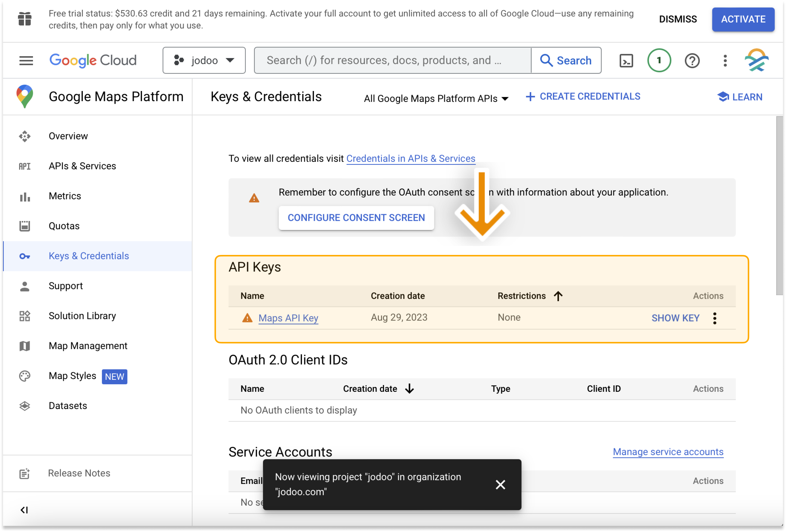Open Credentials in APIs & Services link

pyautogui.click(x=411, y=159)
